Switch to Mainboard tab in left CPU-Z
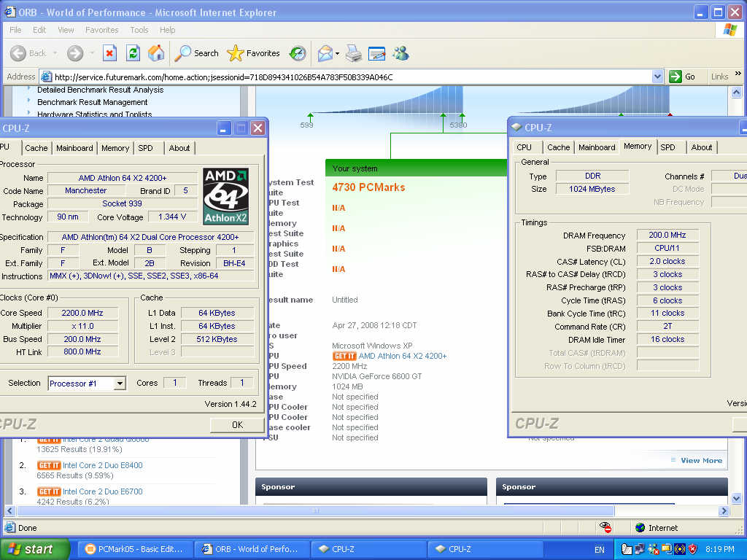747x560 pixels. pos(74,148)
